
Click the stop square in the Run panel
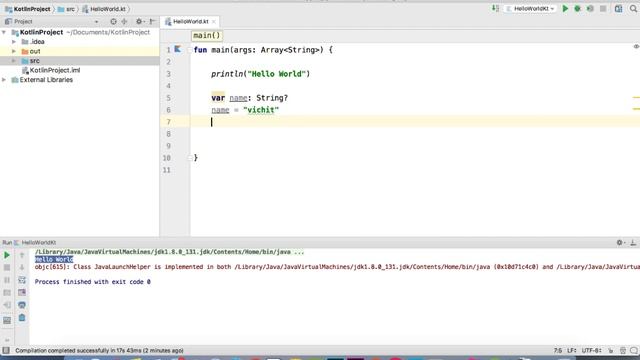point(7,268)
